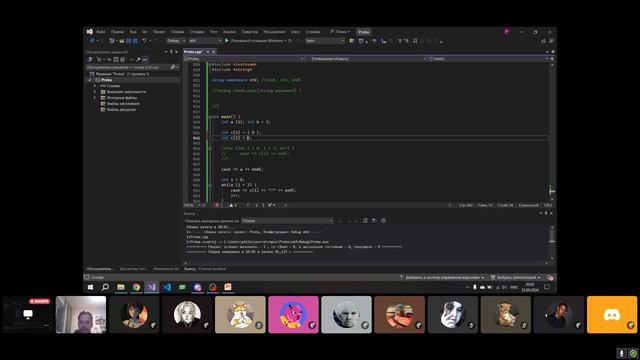
Task: Open the Отладка menu
Action: (x=197, y=32)
